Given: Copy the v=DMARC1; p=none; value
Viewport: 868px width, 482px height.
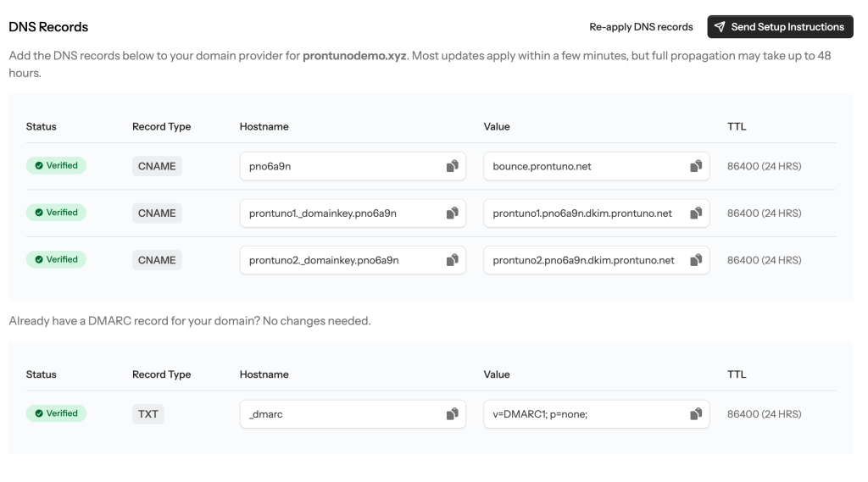Looking at the screenshot, I should 696,414.
